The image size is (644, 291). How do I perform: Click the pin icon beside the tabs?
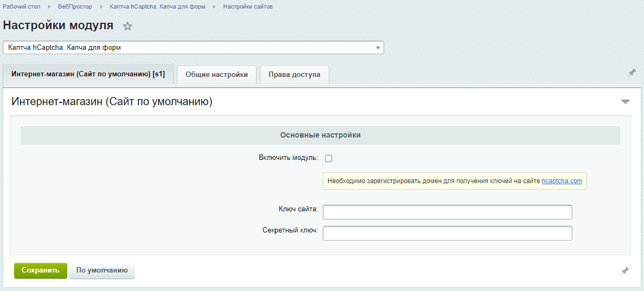(632, 73)
